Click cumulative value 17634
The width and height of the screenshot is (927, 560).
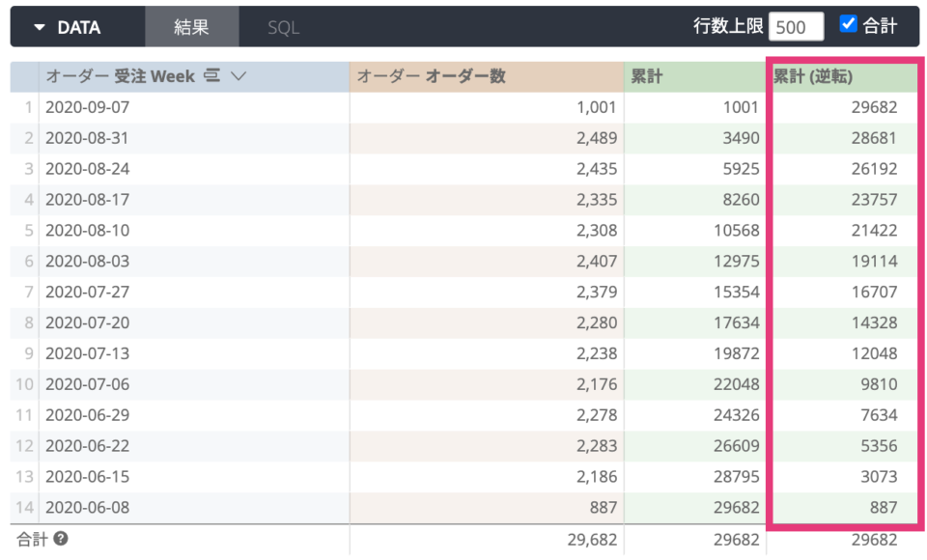pyautogui.click(x=737, y=322)
